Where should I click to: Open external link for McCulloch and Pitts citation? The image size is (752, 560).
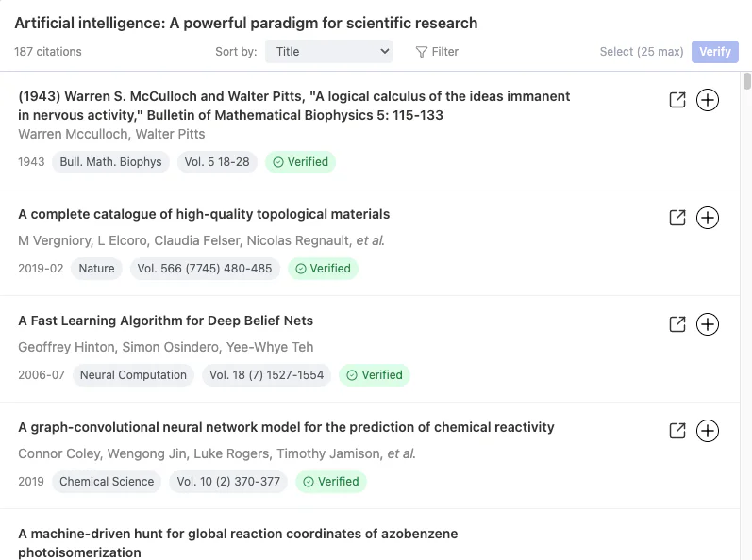pyautogui.click(x=677, y=100)
